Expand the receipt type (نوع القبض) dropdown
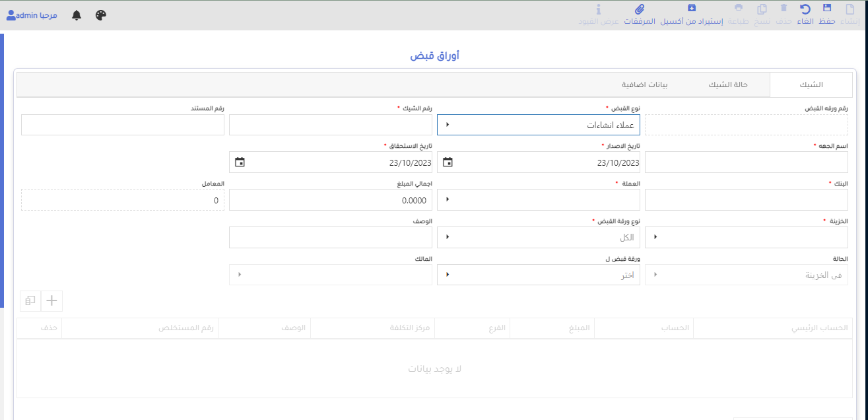The image size is (868, 420). pyautogui.click(x=448, y=125)
